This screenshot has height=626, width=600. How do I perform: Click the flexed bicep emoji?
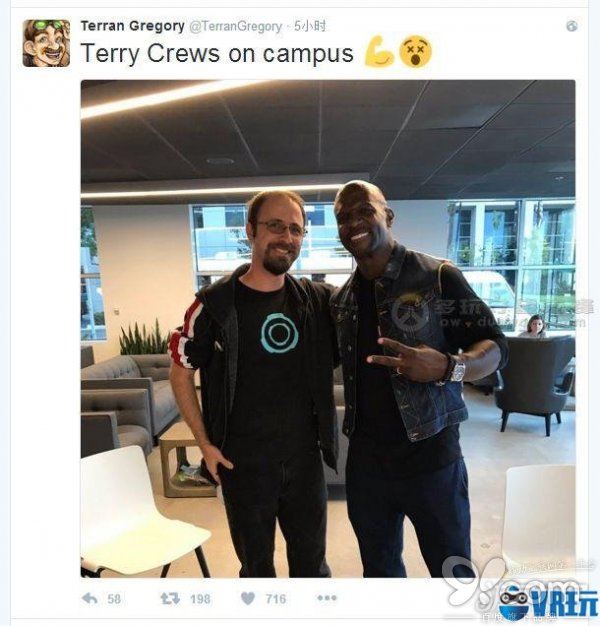click(x=379, y=51)
